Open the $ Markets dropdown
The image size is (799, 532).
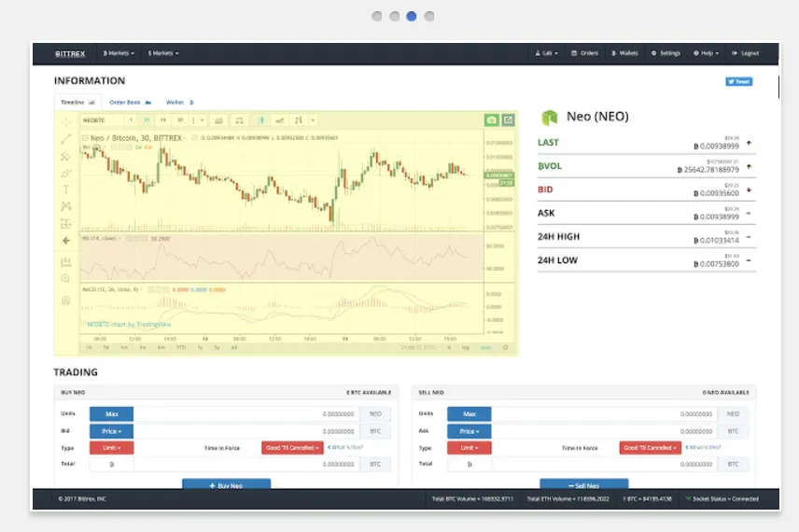click(163, 53)
